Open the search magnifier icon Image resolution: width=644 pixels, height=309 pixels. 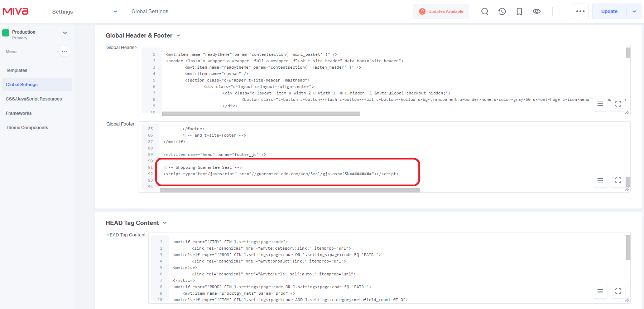485,11
